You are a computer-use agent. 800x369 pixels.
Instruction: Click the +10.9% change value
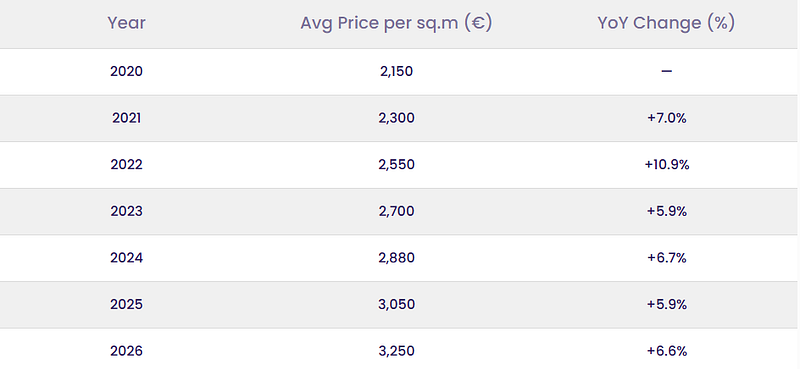click(x=666, y=165)
